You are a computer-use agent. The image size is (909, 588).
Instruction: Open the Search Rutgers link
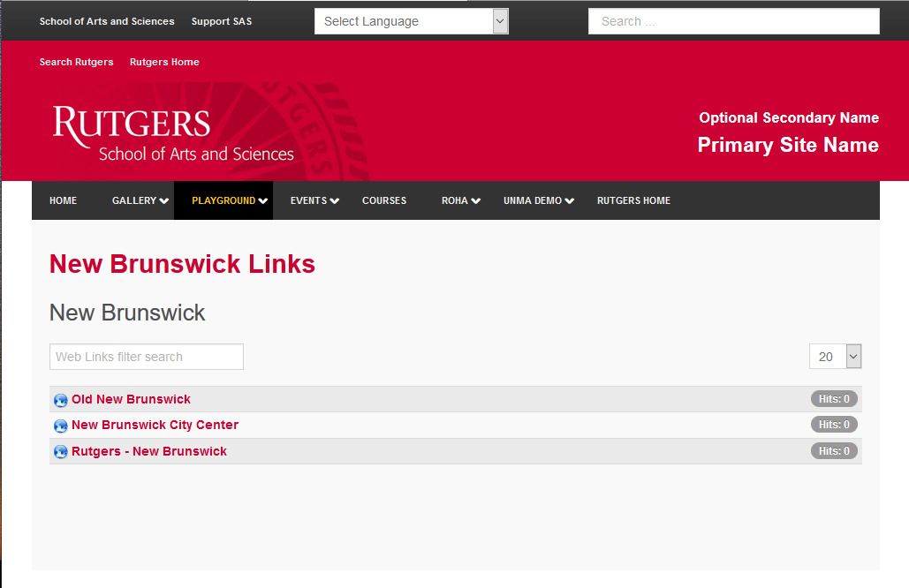coord(77,62)
